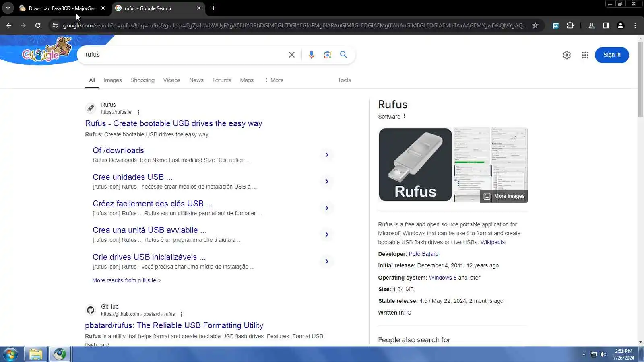Viewport: 644px width, 362px height.
Task: Close the Download EasyBCD tab
Action: [103, 8]
